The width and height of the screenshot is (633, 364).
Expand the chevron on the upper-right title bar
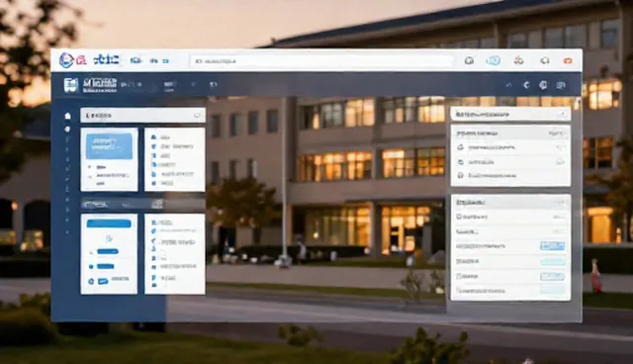(x=562, y=114)
